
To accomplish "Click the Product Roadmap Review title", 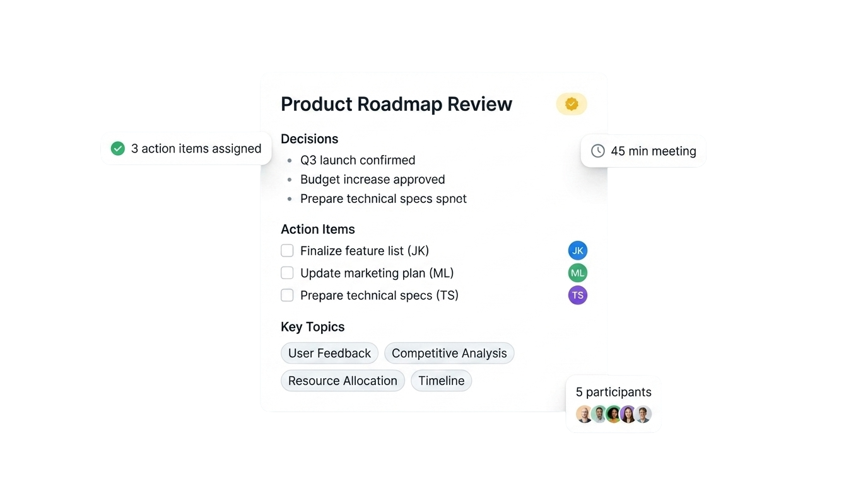I will coord(396,104).
